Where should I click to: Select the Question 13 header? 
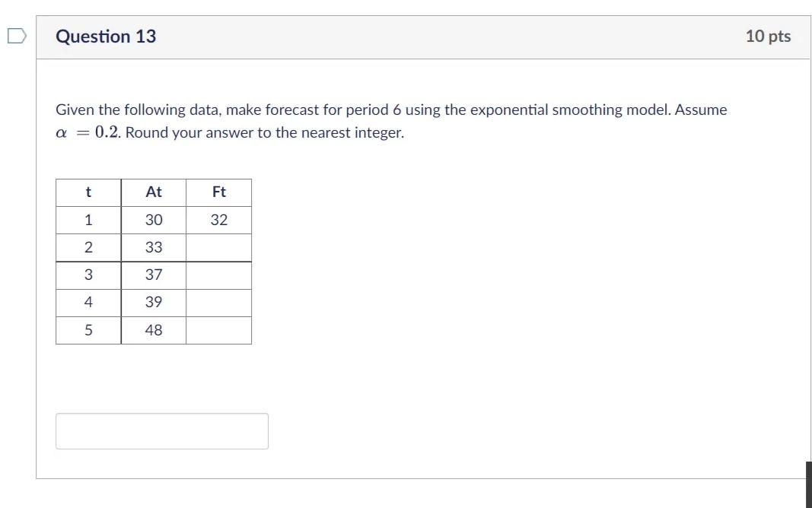[107, 36]
